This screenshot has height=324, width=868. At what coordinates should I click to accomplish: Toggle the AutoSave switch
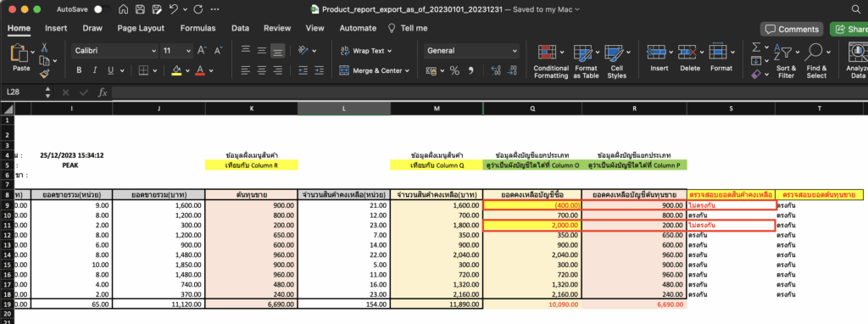(102, 9)
